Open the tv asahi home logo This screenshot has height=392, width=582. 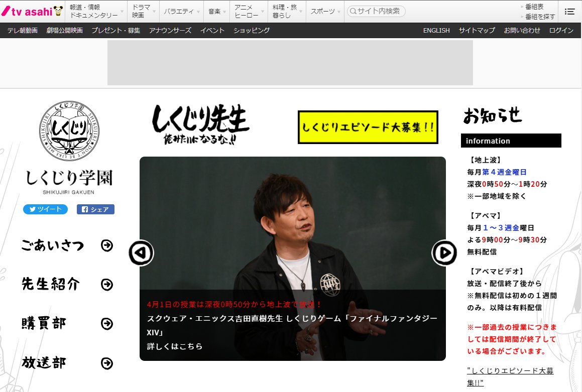pos(32,11)
